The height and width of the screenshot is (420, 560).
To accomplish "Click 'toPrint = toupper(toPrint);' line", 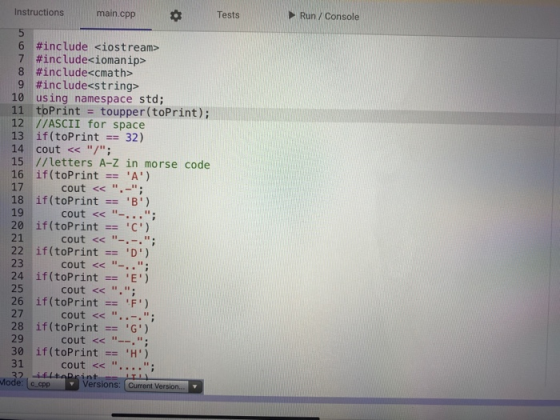I will tap(122, 111).
